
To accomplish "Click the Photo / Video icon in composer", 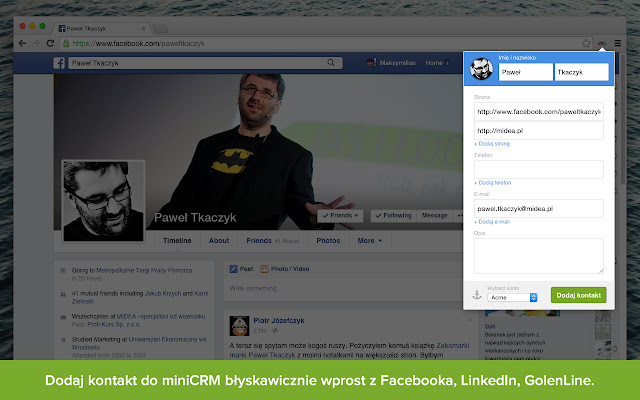I will [264, 269].
